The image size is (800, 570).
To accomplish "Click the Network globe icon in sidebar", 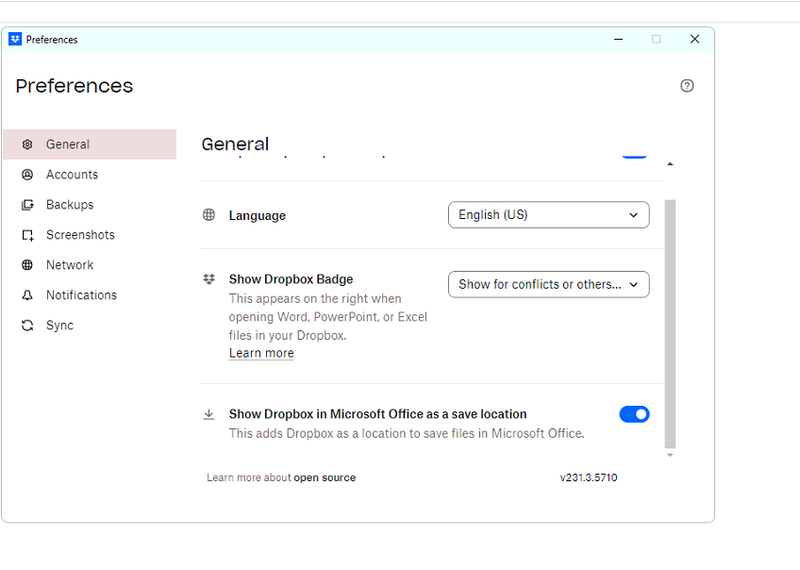I will click(x=27, y=265).
